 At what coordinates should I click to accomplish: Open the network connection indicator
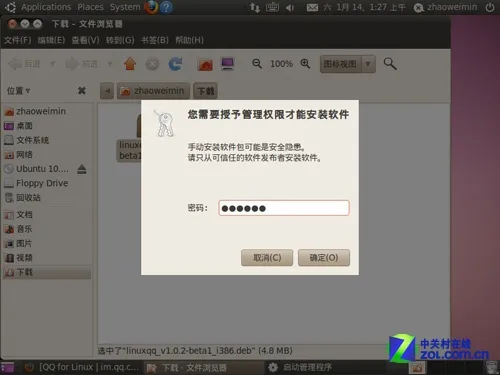click(255, 7)
